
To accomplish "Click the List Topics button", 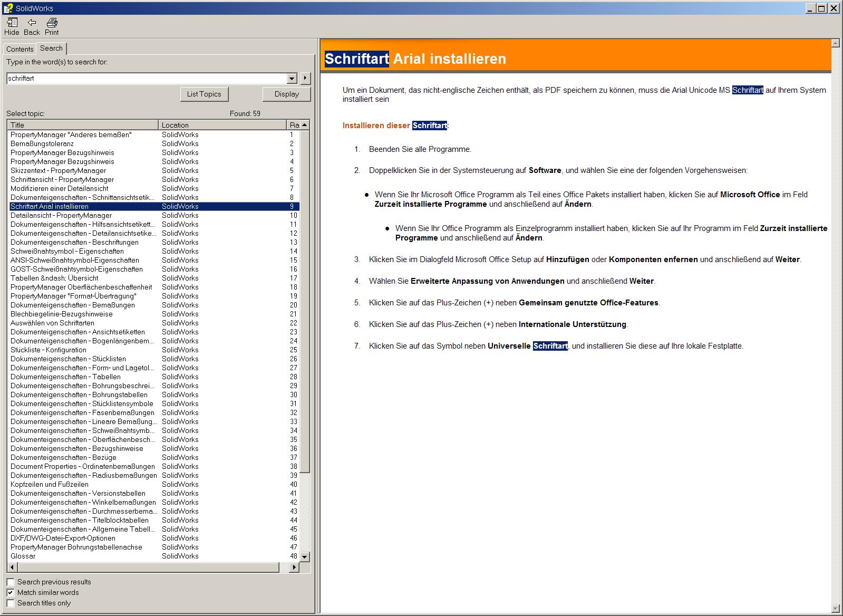I will (204, 94).
